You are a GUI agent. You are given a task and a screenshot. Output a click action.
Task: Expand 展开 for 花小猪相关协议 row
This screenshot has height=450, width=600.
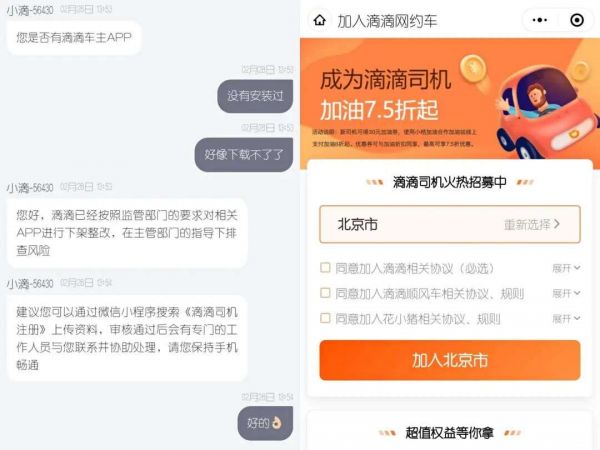click(566, 318)
